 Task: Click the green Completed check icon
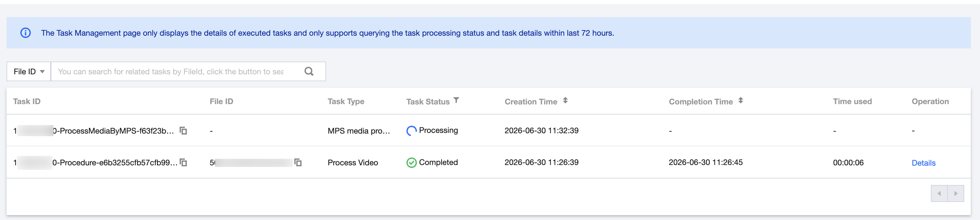pos(412,163)
